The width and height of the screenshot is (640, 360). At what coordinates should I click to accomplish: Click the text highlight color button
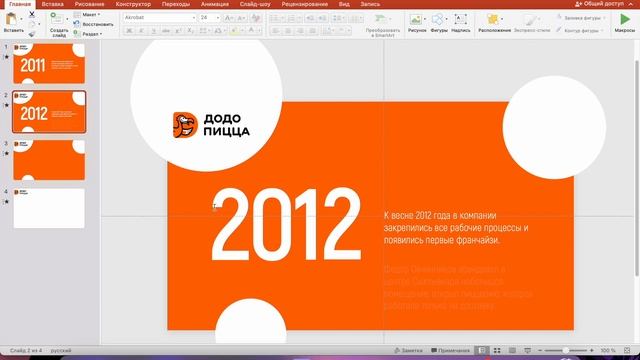[234, 31]
